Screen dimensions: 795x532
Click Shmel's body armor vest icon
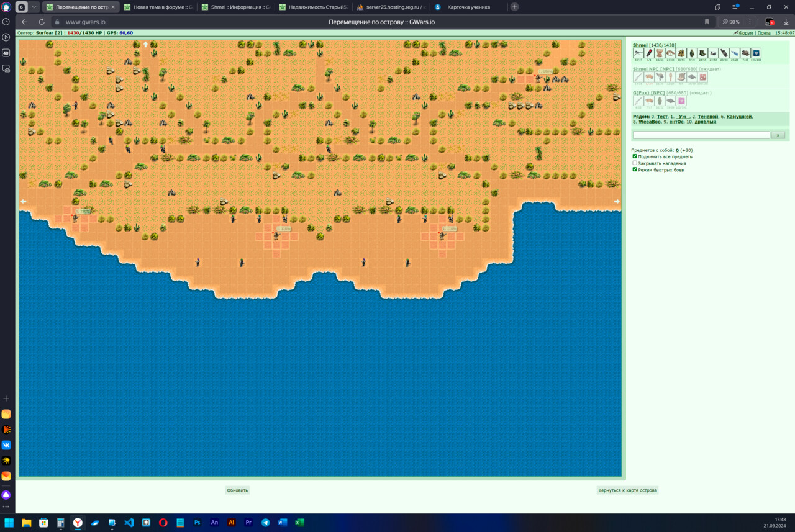(x=660, y=53)
